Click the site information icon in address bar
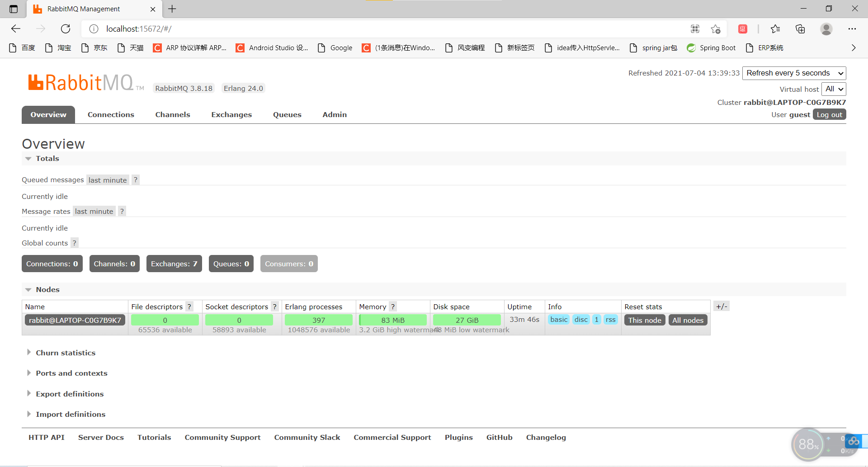Image resolution: width=868 pixels, height=467 pixels. (94, 29)
